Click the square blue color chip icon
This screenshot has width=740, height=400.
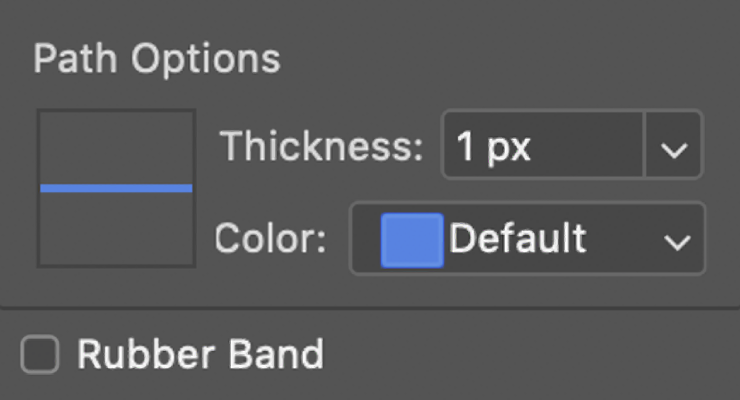coord(412,240)
